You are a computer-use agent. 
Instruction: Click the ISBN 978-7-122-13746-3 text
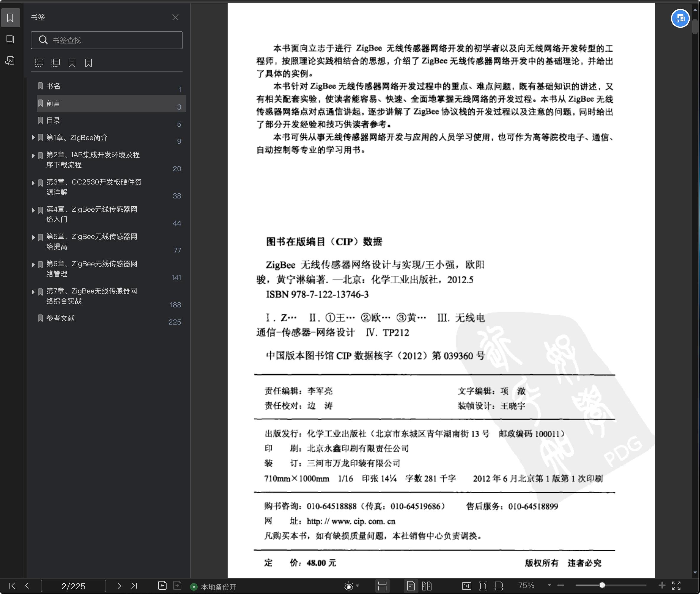[x=317, y=294]
